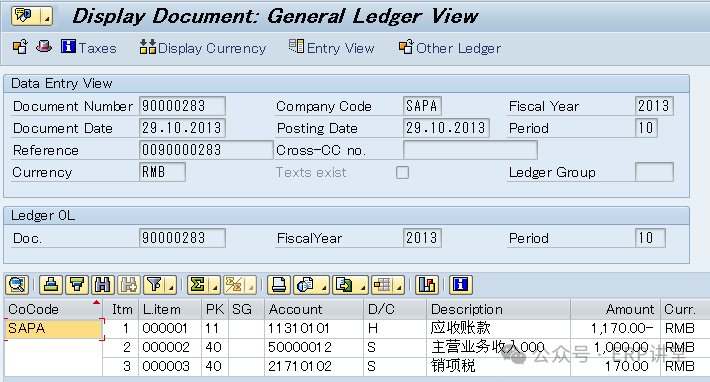This screenshot has height=382, width=710.
Task: Toggle the Texts exist checkbox
Action: [402, 172]
